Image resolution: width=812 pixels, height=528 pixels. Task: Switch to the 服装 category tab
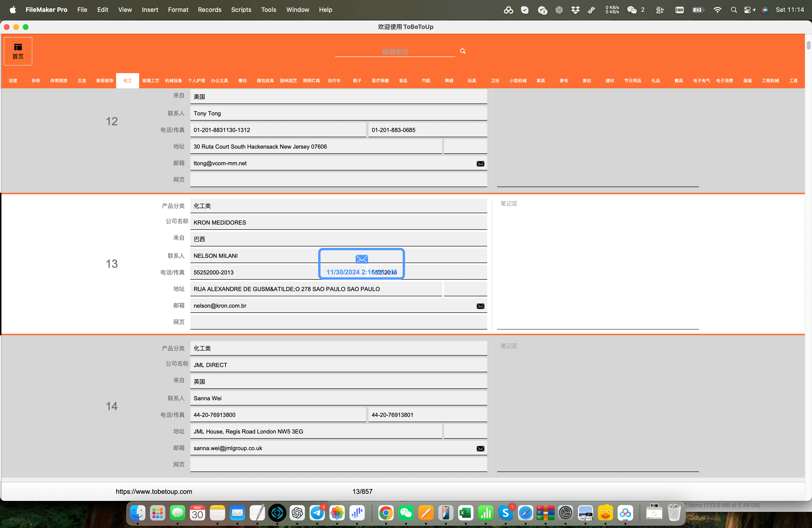pyautogui.click(x=747, y=81)
